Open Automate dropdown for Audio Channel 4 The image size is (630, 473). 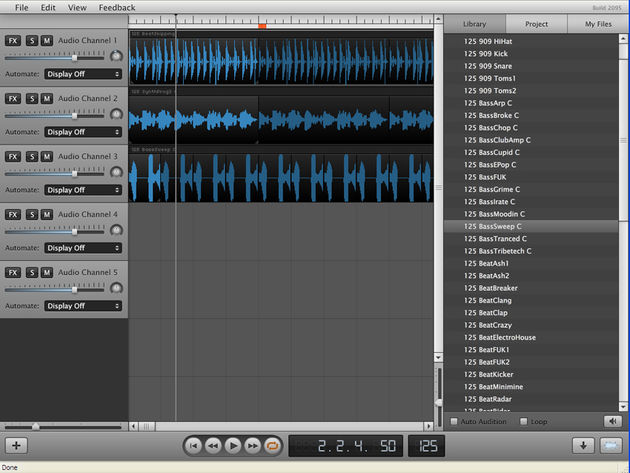click(83, 248)
